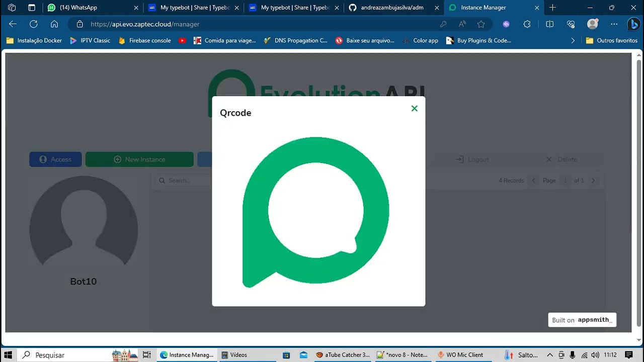Refresh the current page
This screenshot has height=362, width=644.
pos(34,24)
